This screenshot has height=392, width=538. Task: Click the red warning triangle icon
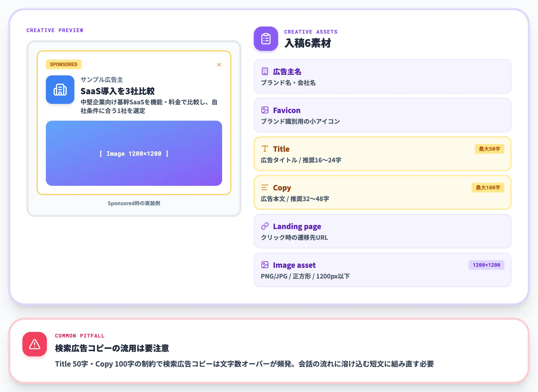coord(35,344)
